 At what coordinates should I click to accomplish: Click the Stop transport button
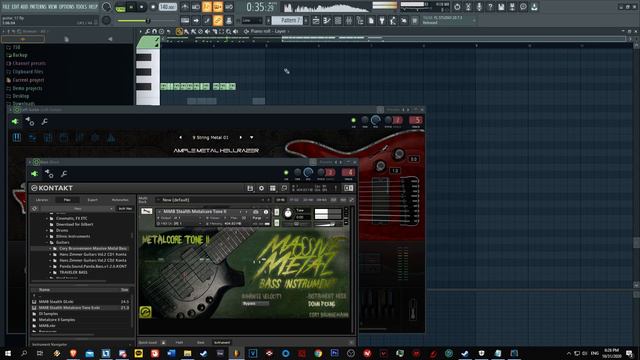coord(142,7)
